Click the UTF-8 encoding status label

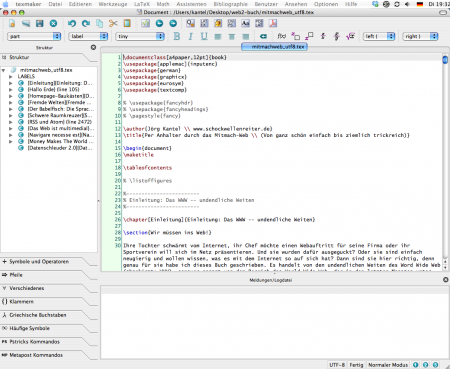point(337,365)
